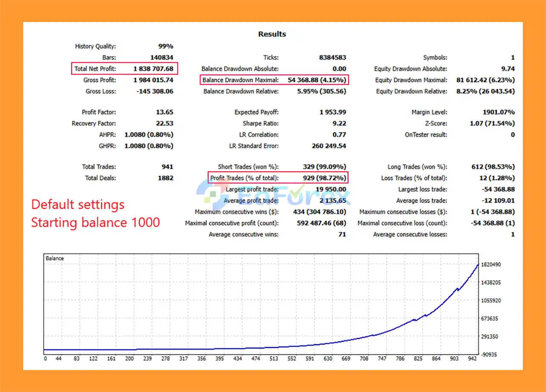Click the Largest loss trade value
The width and height of the screenshot is (546, 392).
498,189
